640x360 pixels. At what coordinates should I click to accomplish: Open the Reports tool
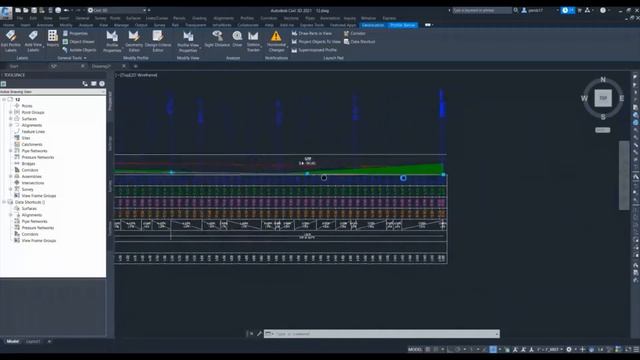click(x=53, y=38)
